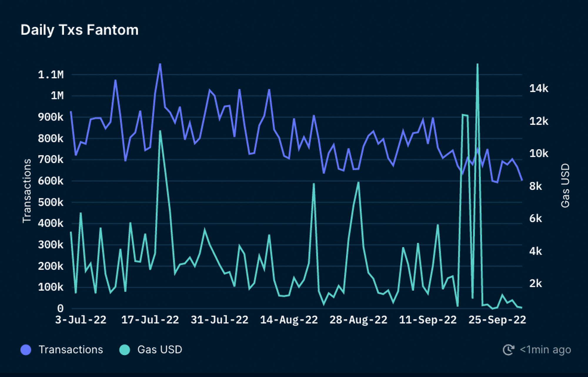The image size is (588, 377).
Task: Click the '200k' left axis tick
Action: coord(51,266)
